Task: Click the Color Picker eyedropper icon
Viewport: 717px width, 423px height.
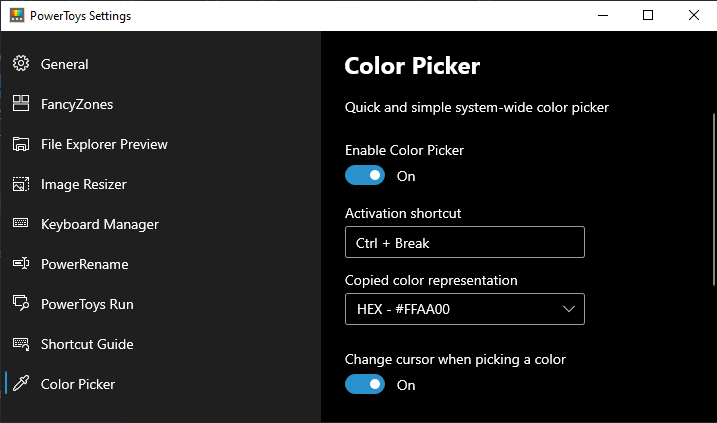Action: click(21, 383)
